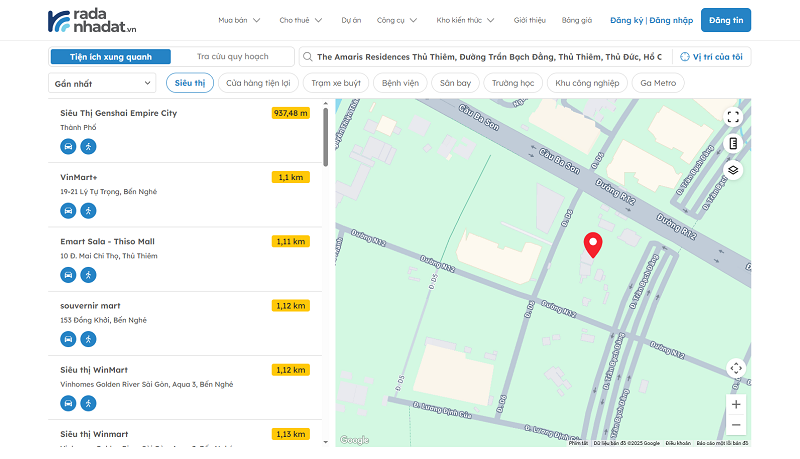Expand the Kho kiến thức menu
Viewport: 800px width, 459px height.
pyautogui.click(x=465, y=20)
